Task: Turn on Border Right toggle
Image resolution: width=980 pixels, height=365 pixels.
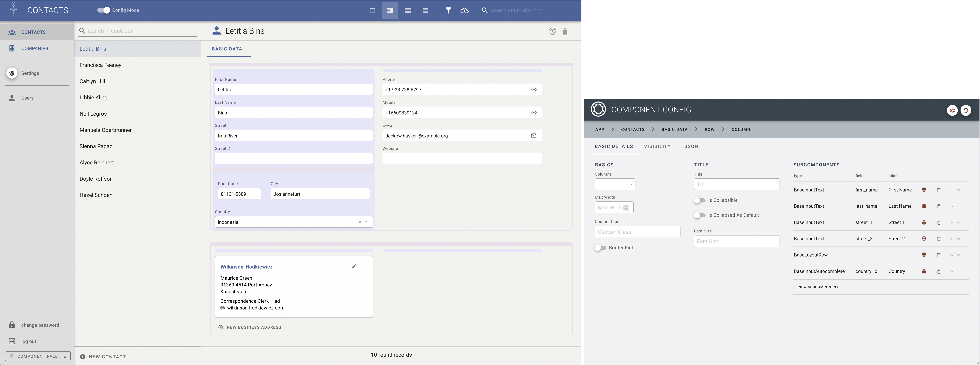Action: tap(600, 248)
